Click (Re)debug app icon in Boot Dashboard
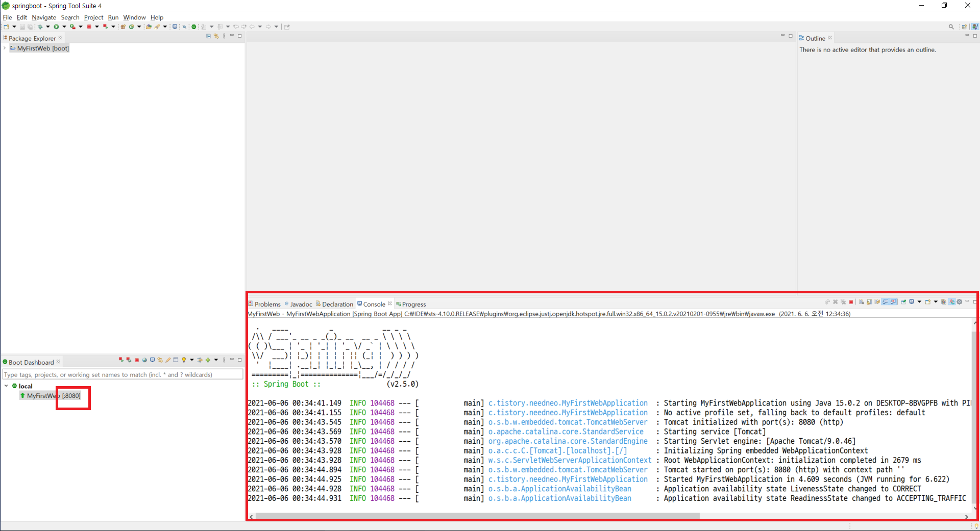Image resolution: width=980 pixels, height=531 pixels. point(129,360)
